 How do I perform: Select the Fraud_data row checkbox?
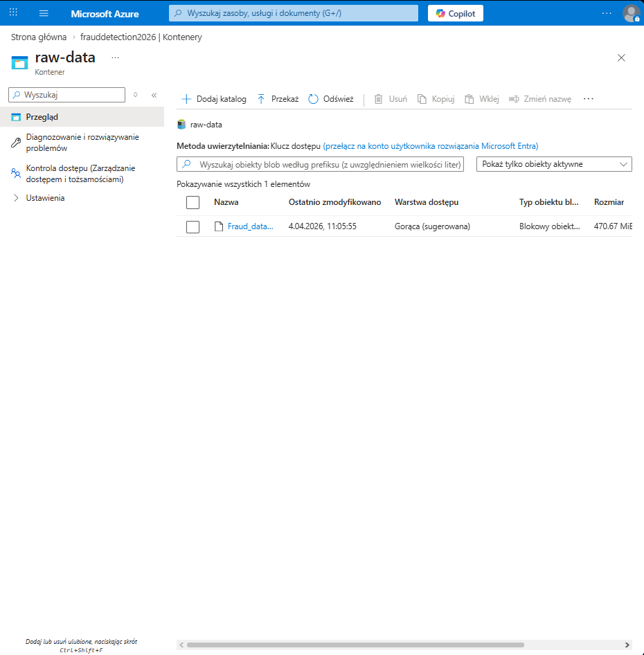point(193,227)
